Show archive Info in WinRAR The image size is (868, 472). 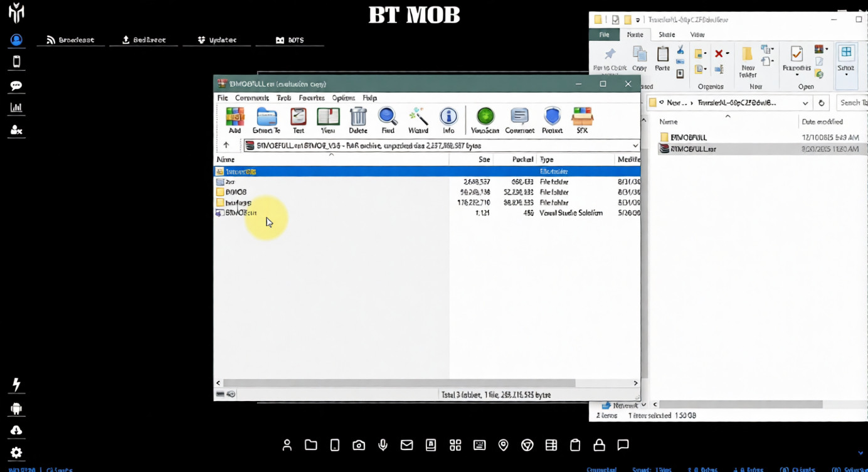[x=448, y=120]
